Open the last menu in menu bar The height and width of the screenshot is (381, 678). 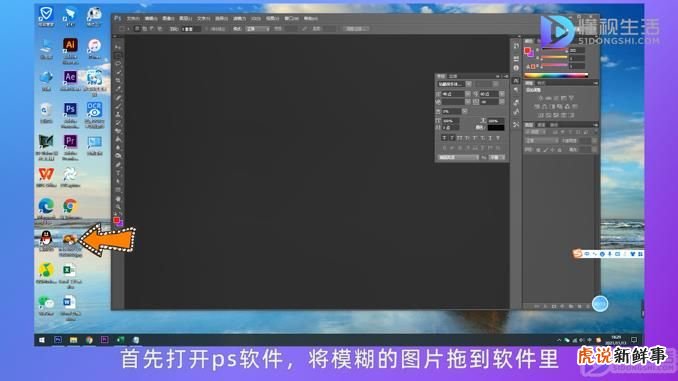[x=310, y=19]
